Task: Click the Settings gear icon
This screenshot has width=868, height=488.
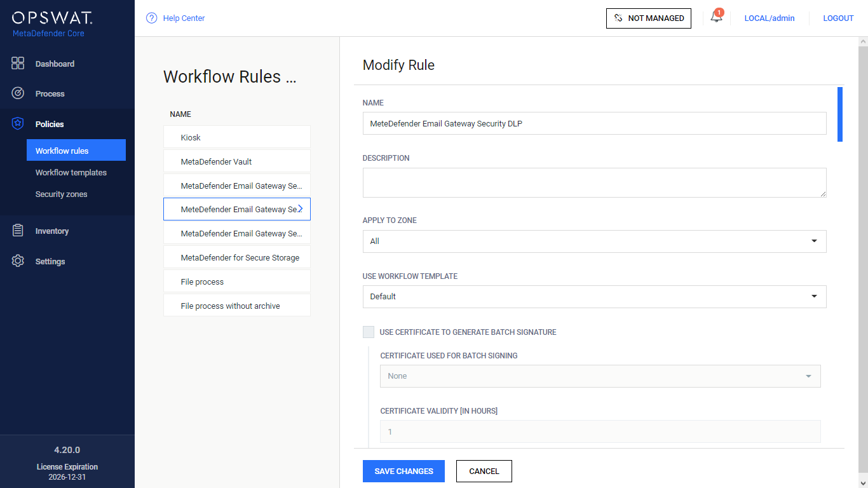Action: (18, 261)
